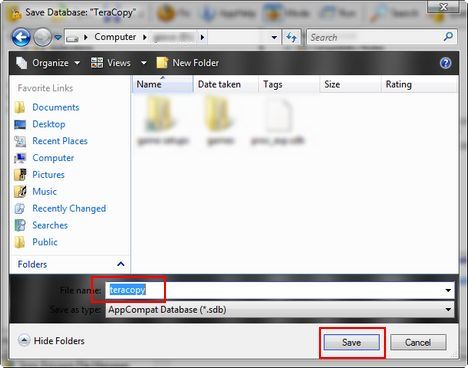Viewport: 468px width, 368px height.
Task: Click the search magnifier icon
Action: [x=449, y=36]
